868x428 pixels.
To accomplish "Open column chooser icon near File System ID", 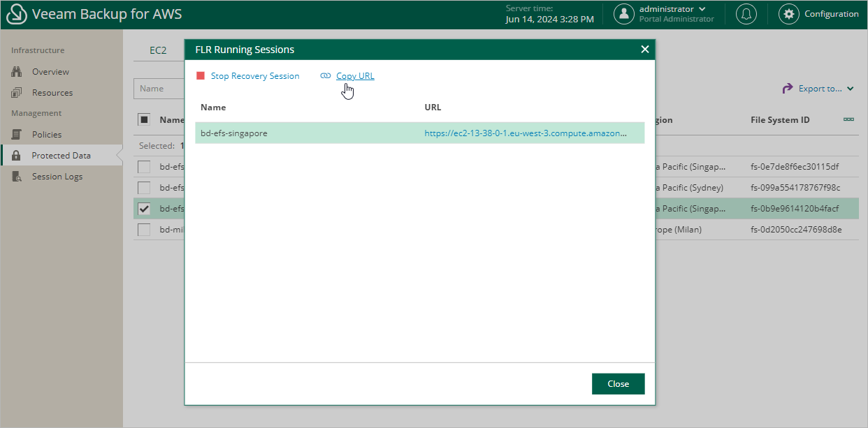I will (x=848, y=119).
